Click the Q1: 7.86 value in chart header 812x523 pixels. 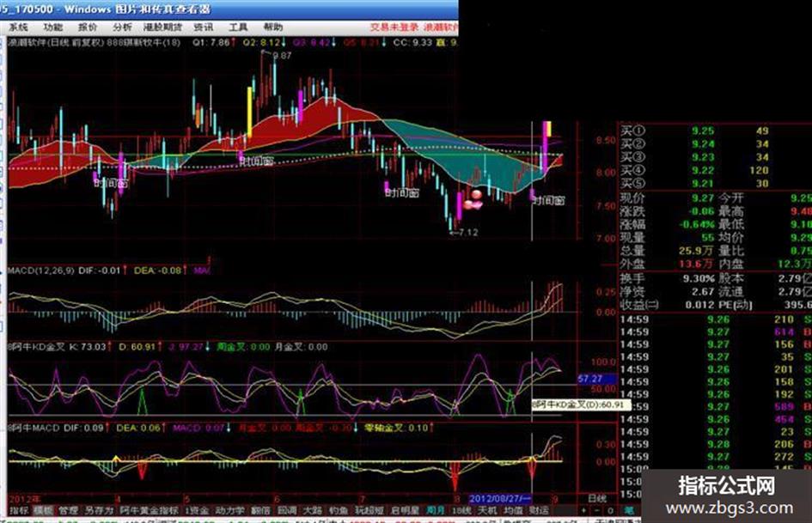pyautogui.click(x=211, y=42)
